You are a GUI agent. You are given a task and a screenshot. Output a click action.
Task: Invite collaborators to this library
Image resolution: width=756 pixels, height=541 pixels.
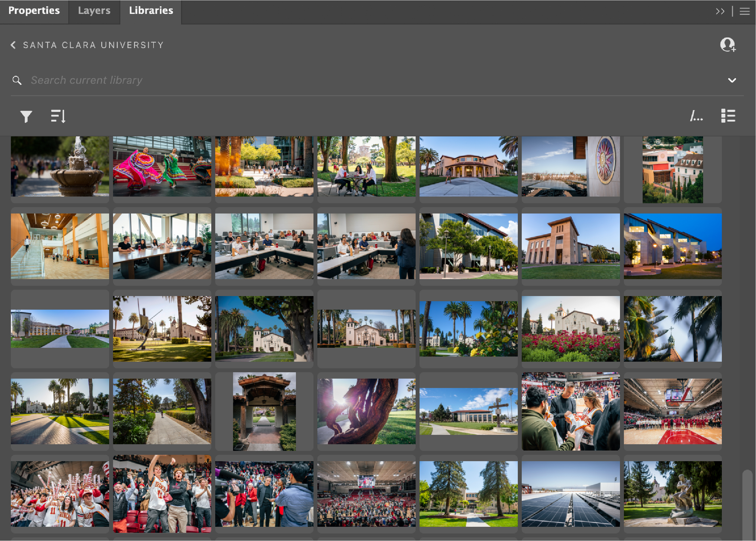727,45
